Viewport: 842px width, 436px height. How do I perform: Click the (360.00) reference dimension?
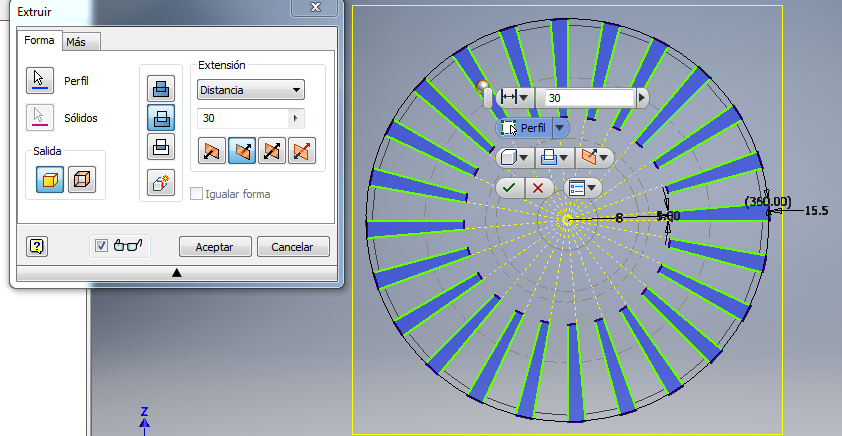pyautogui.click(x=768, y=202)
